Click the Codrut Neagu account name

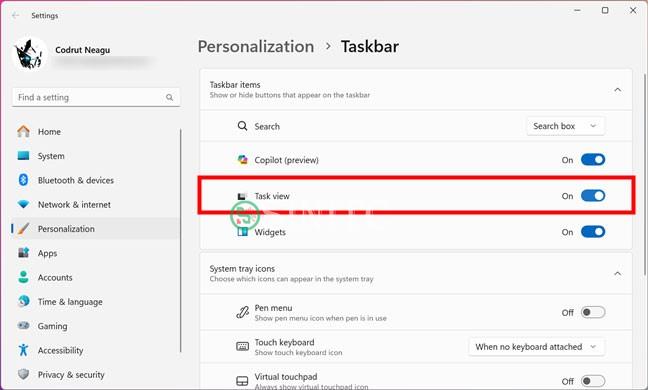(x=83, y=50)
